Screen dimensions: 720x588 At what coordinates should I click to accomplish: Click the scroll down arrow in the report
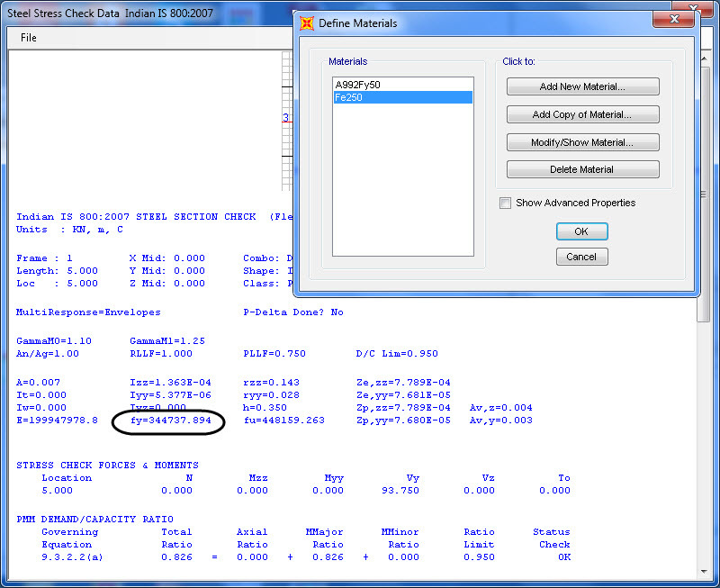pos(704,572)
